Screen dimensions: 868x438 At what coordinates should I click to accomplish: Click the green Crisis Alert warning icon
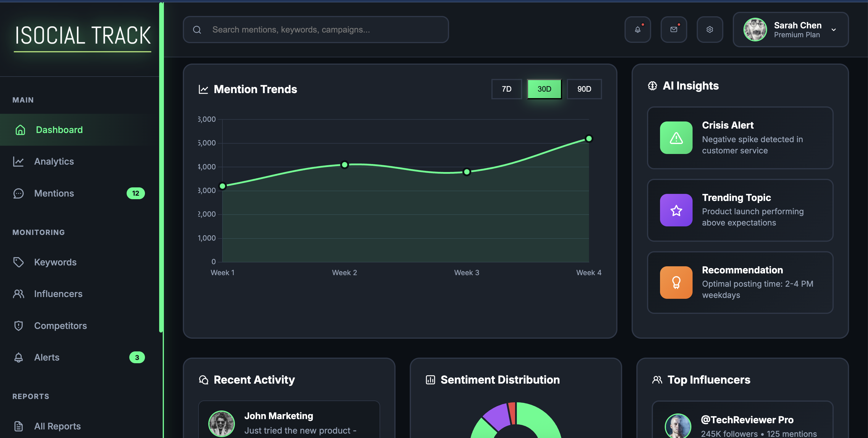pyautogui.click(x=676, y=138)
